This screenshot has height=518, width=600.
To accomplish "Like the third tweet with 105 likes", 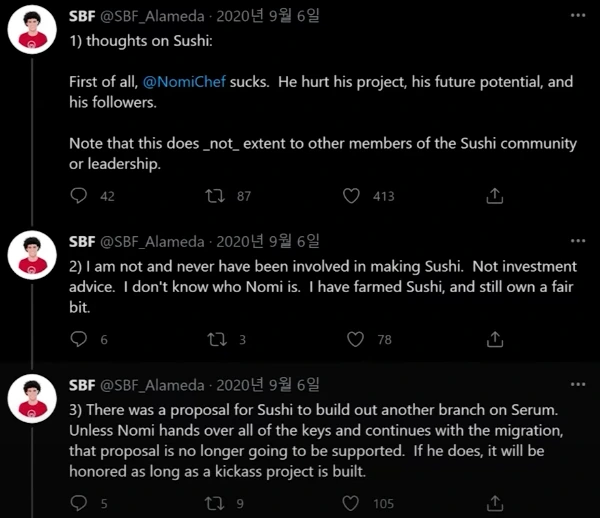I will pos(351,503).
